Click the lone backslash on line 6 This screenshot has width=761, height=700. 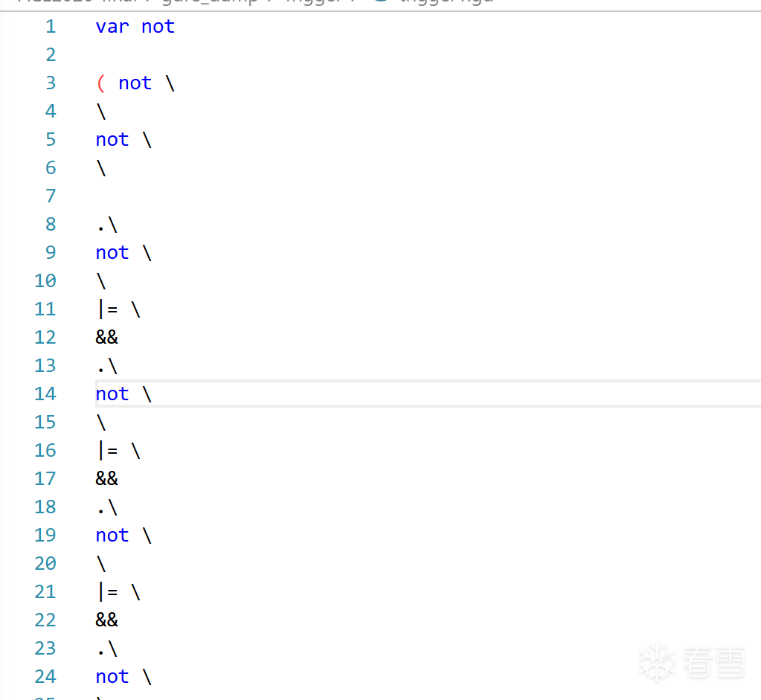click(101, 168)
